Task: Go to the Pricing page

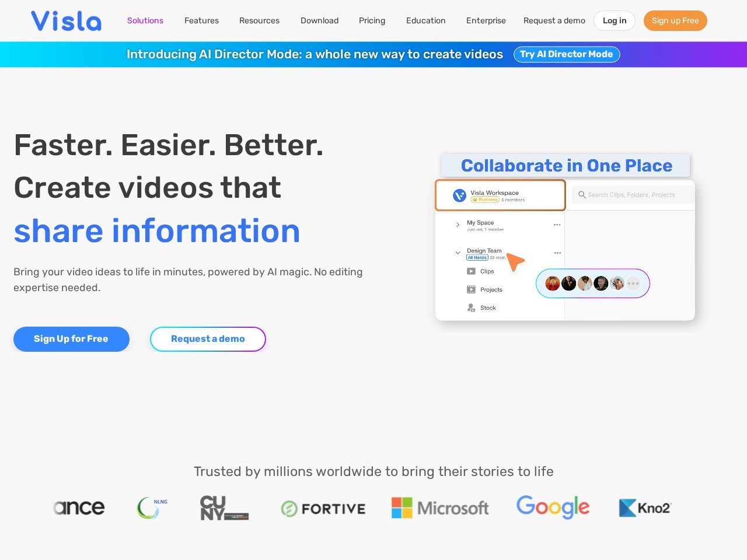Action: (372, 20)
